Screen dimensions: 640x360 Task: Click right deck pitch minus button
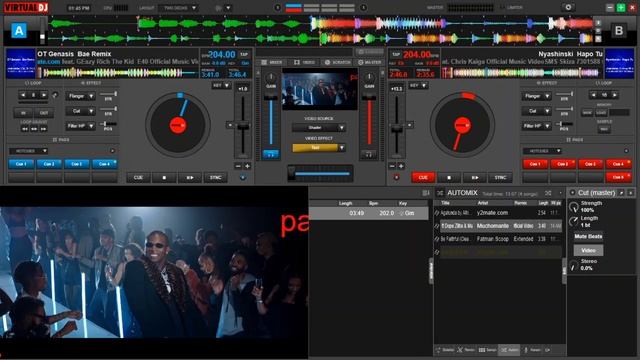pos(392,166)
